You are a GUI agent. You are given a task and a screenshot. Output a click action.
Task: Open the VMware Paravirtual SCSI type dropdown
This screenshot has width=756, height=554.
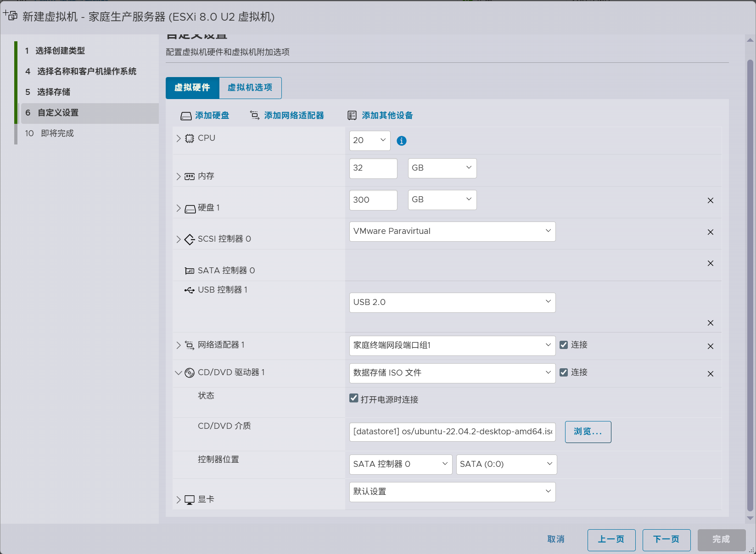click(x=452, y=232)
